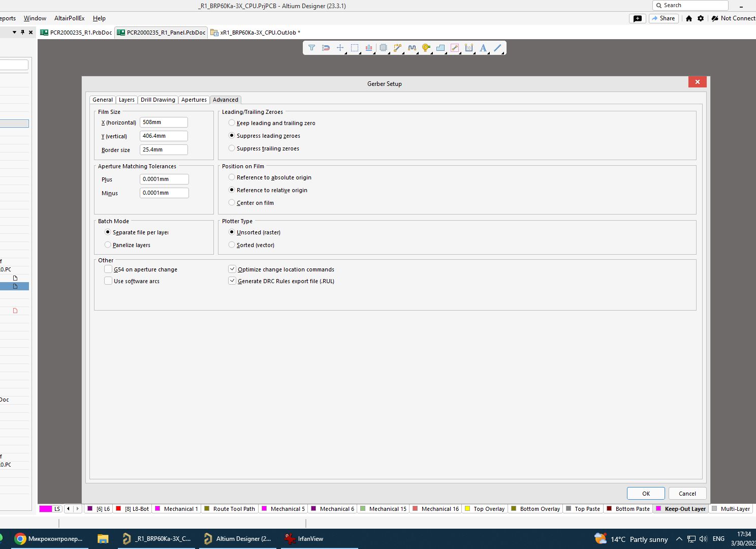
Task: Open the Apertures tab
Action: pyautogui.click(x=194, y=100)
